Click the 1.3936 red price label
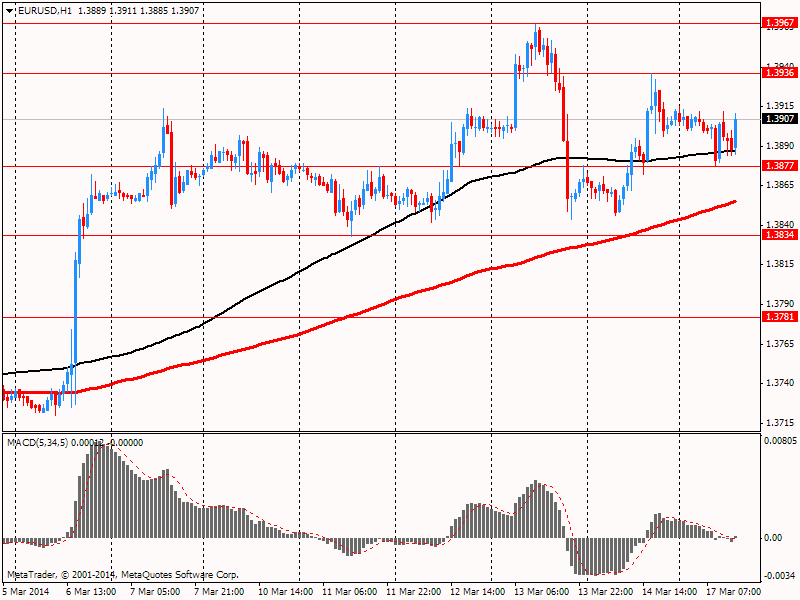800x600 pixels. click(x=780, y=72)
